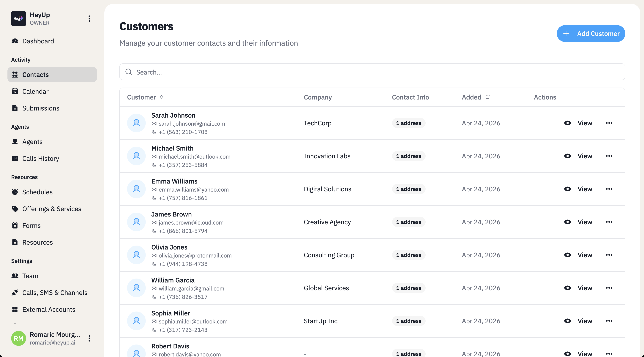
Task: Click the RM profile avatar
Action: [18, 338]
